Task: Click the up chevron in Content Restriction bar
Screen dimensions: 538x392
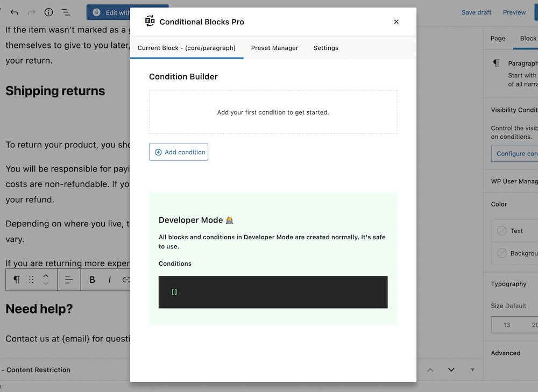Action: click(430, 370)
